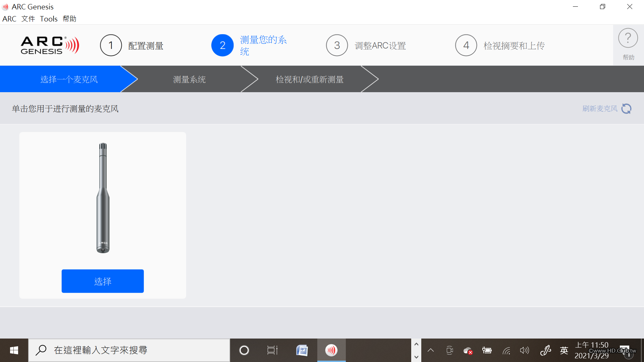Select step 3 circle 调整ARC设置
This screenshot has height=362, width=644.
(337, 45)
